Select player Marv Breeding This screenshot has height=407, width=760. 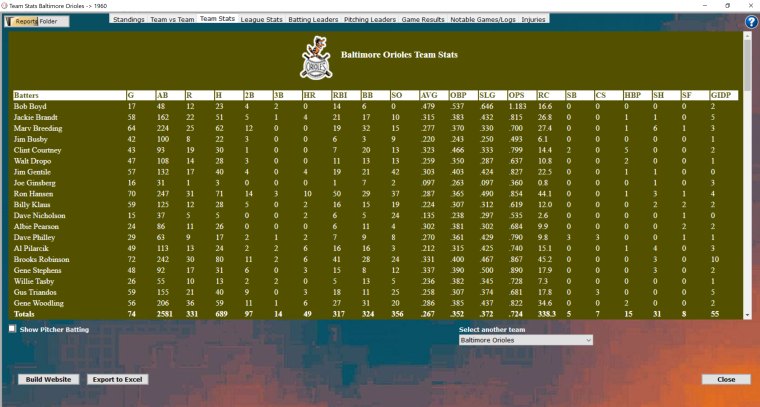click(38, 128)
